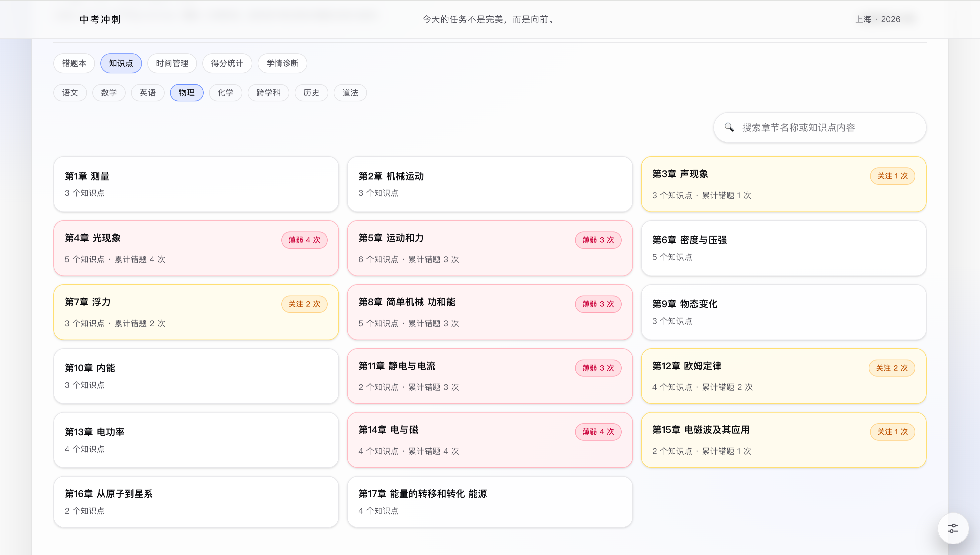The height and width of the screenshot is (555, 980).
Task: Filter by subject 语文
Action: click(x=70, y=93)
